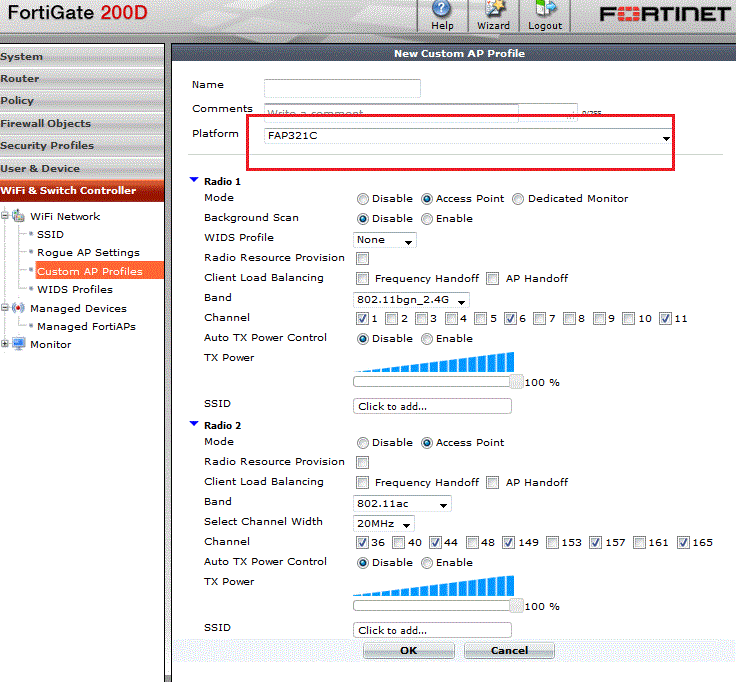Check Radio 1 Frequency Handoff
The image size is (736, 682).
[362, 279]
